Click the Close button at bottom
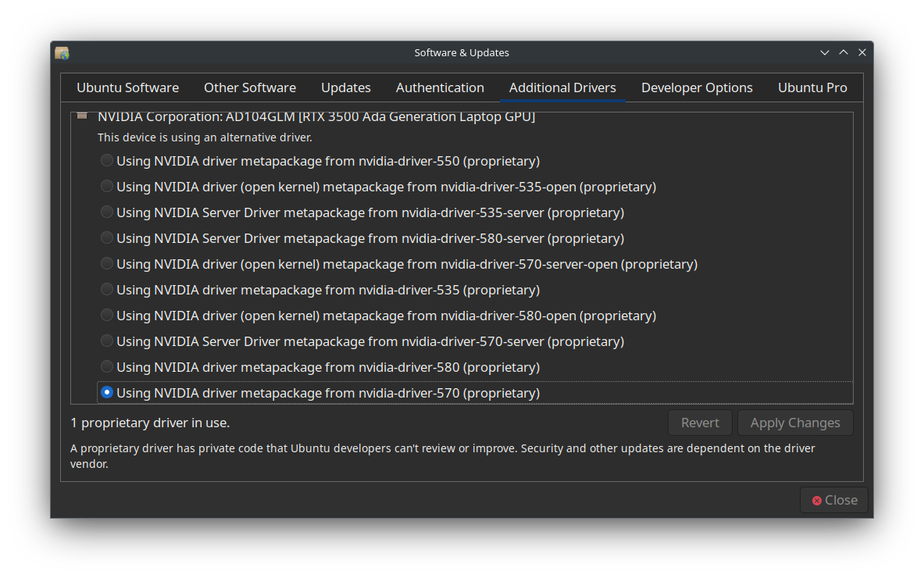Viewport: 924px width, 578px height. [833, 500]
